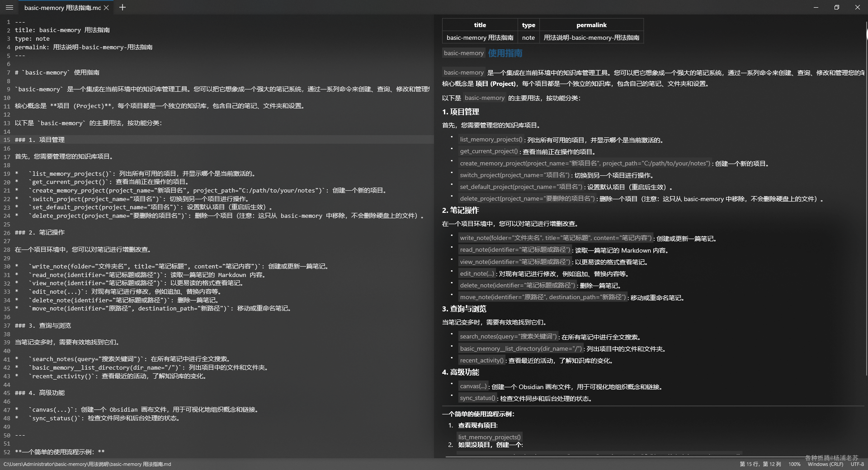The width and height of the screenshot is (868, 470).
Task: Click '查看现有项目' step in preview
Action: coord(477,425)
